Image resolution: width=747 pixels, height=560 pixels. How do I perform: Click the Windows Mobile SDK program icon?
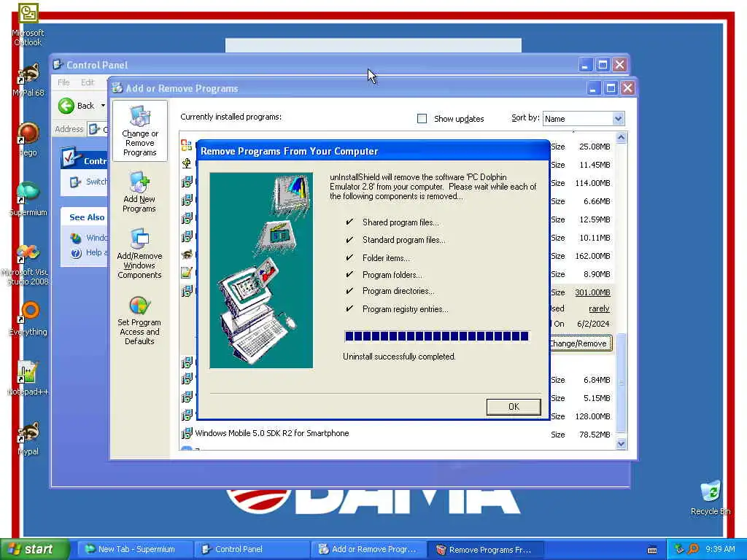pos(187,433)
